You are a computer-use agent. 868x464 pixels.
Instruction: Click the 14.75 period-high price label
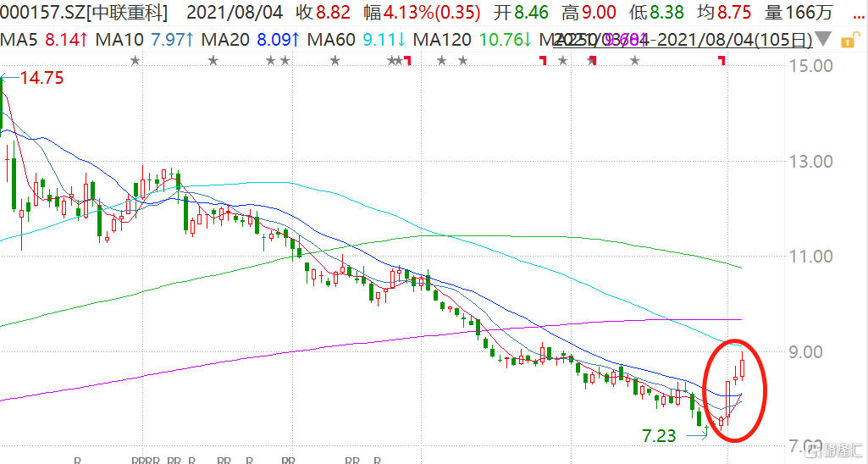click(x=42, y=78)
